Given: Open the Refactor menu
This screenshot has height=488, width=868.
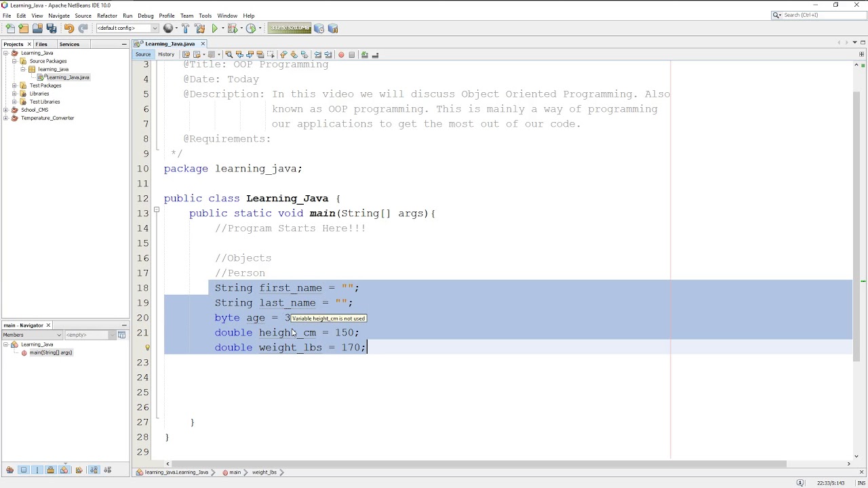Looking at the screenshot, I should coord(107,16).
